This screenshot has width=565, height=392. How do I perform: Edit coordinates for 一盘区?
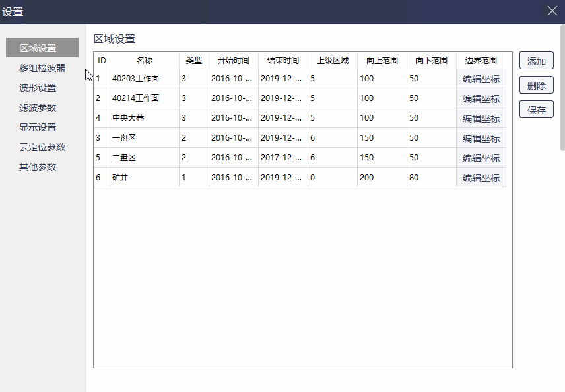tap(481, 138)
